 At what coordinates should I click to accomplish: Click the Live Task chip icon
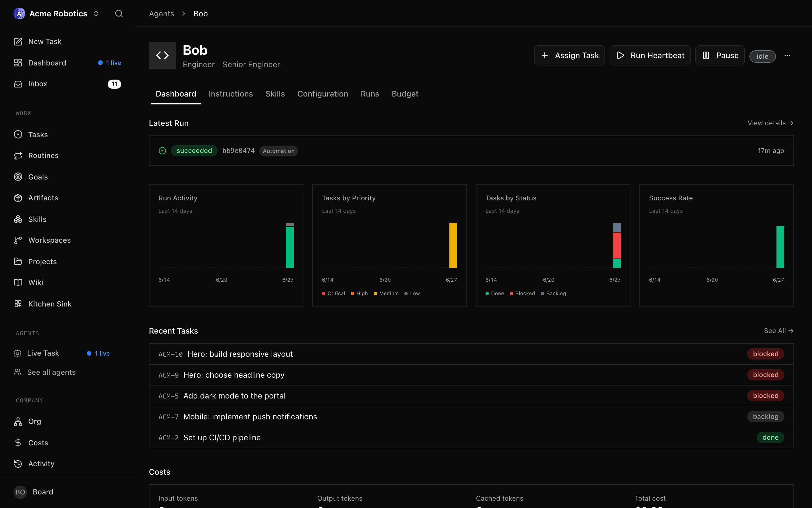(x=17, y=353)
